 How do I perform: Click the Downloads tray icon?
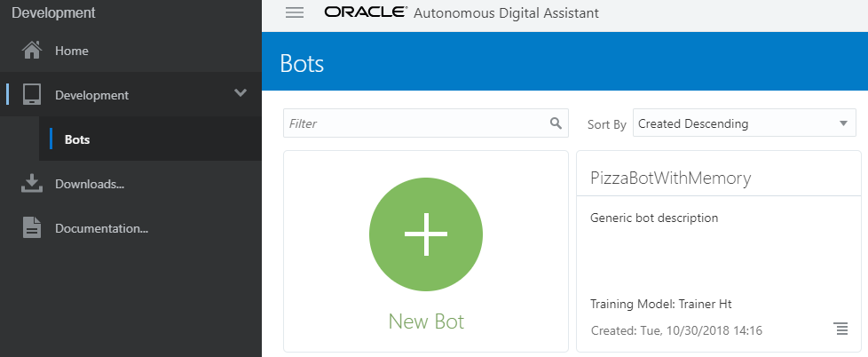32,183
